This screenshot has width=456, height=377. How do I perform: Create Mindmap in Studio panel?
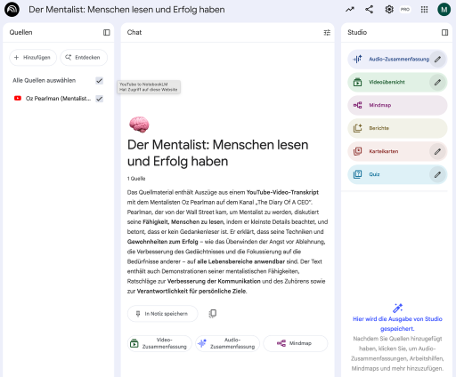pyautogui.click(x=397, y=105)
